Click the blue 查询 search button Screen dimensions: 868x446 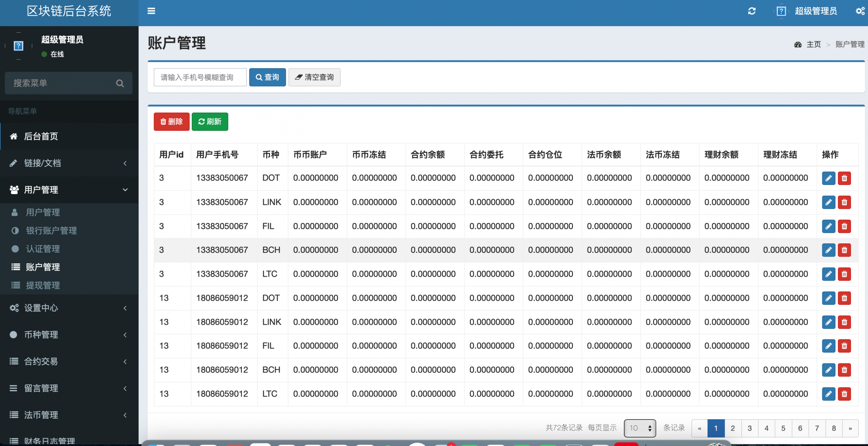pyautogui.click(x=267, y=77)
